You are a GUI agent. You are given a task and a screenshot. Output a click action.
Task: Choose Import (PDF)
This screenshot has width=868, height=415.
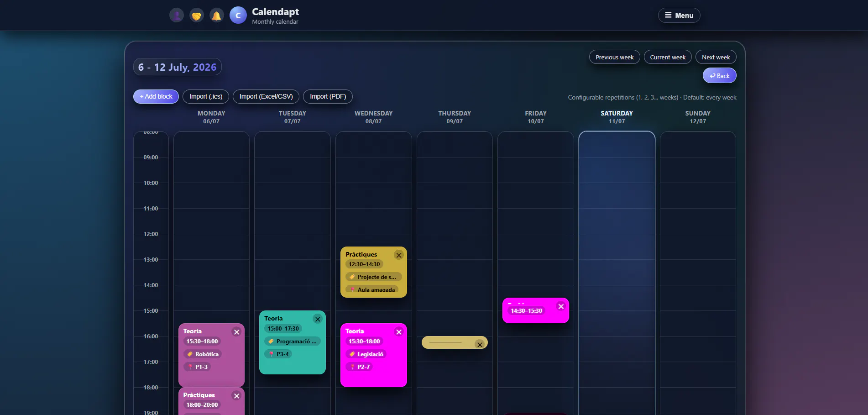pyautogui.click(x=328, y=96)
